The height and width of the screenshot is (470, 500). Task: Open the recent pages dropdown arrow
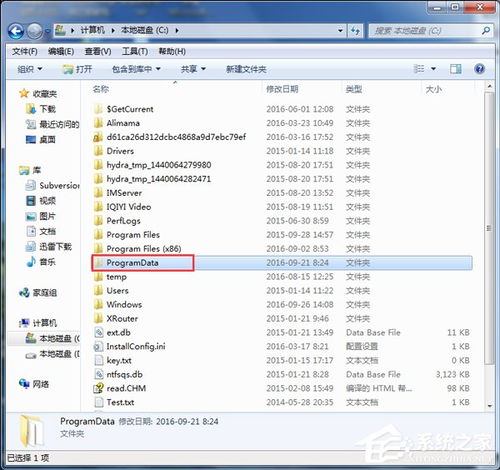48,31
